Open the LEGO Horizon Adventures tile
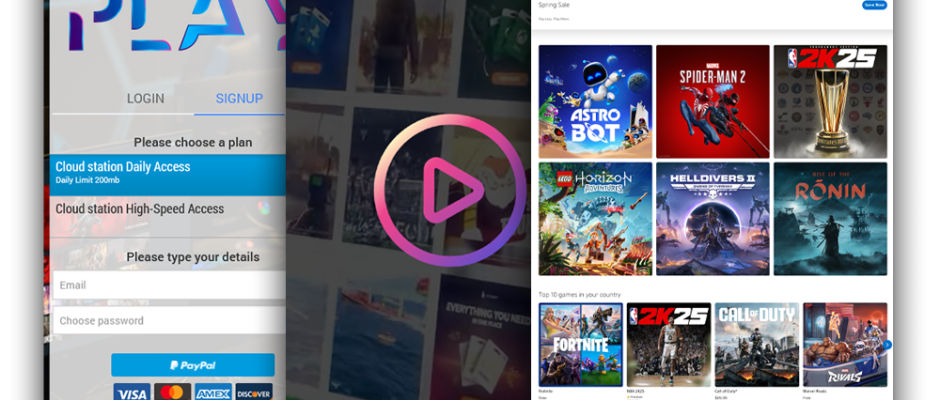Viewport: 940px width, 400px height. click(x=595, y=219)
